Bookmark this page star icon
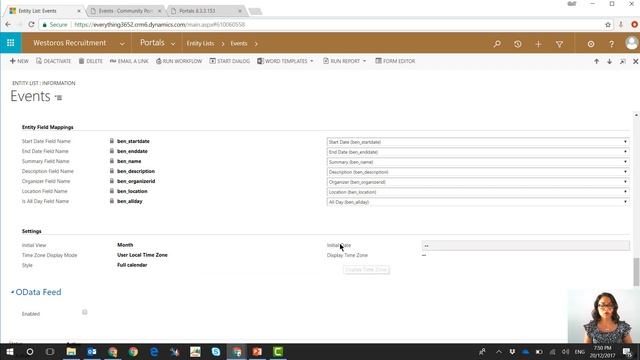The image size is (640, 360). tap(608, 25)
